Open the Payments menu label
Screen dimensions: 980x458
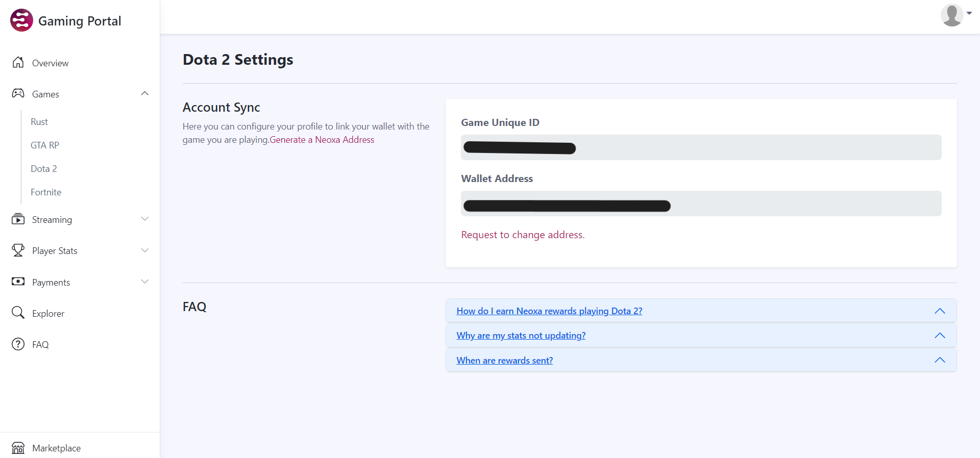51,283
